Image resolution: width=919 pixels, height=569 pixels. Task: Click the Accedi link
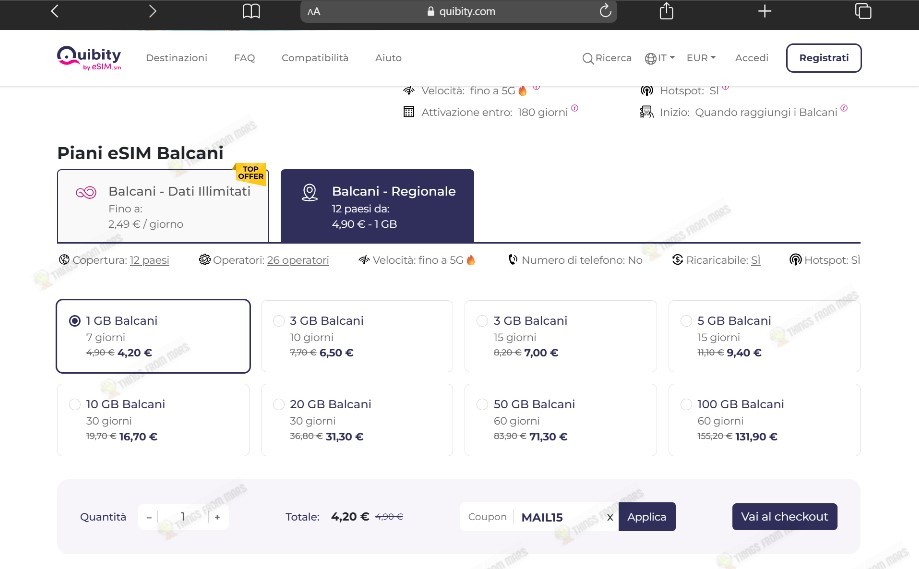(751, 58)
